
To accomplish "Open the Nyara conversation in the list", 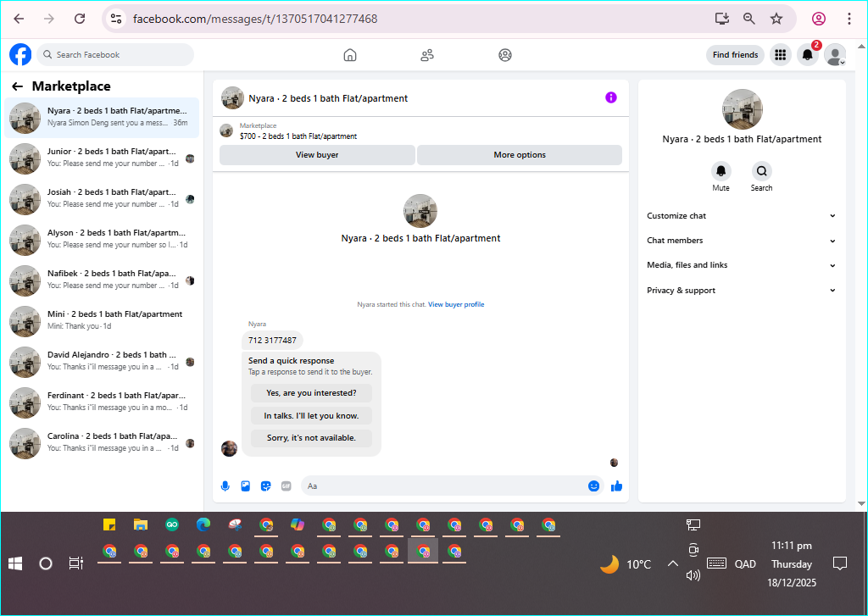I will pos(102,117).
